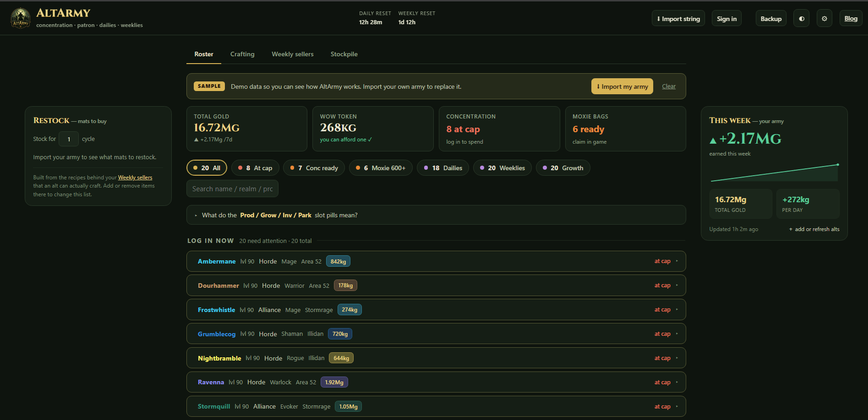This screenshot has width=868, height=420.
Task: Expand the Dourhammer row arrow
Action: click(677, 285)
